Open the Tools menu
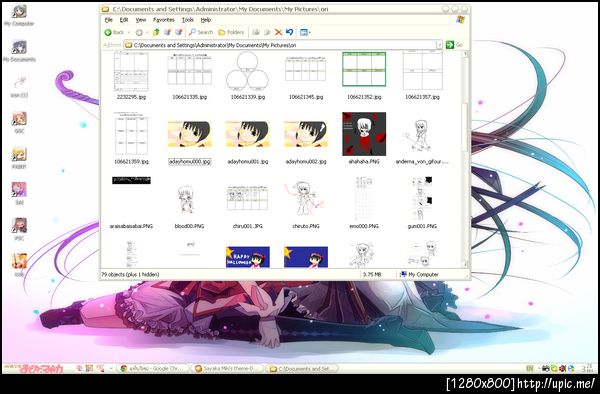 pyautogui.click(x=188, y=20)
